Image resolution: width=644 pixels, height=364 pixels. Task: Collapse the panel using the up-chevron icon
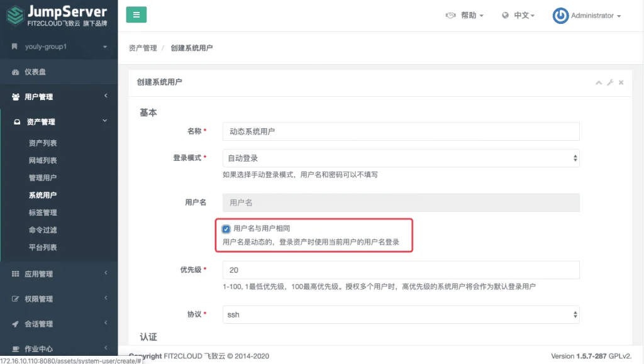599,83
